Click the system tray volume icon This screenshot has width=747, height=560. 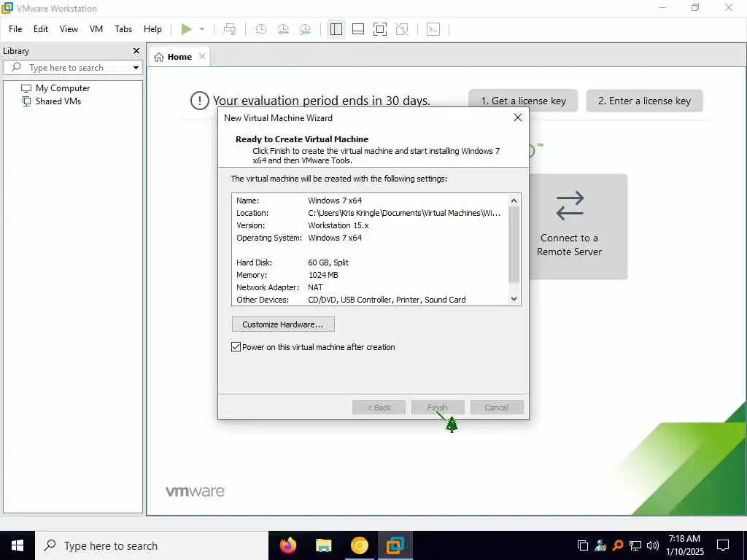tap(653, 545)
